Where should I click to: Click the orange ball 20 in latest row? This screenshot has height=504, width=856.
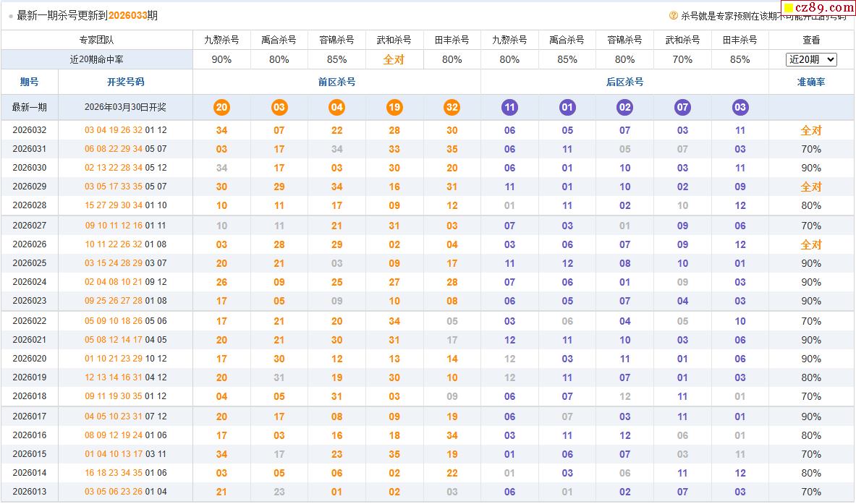point(221,108)
